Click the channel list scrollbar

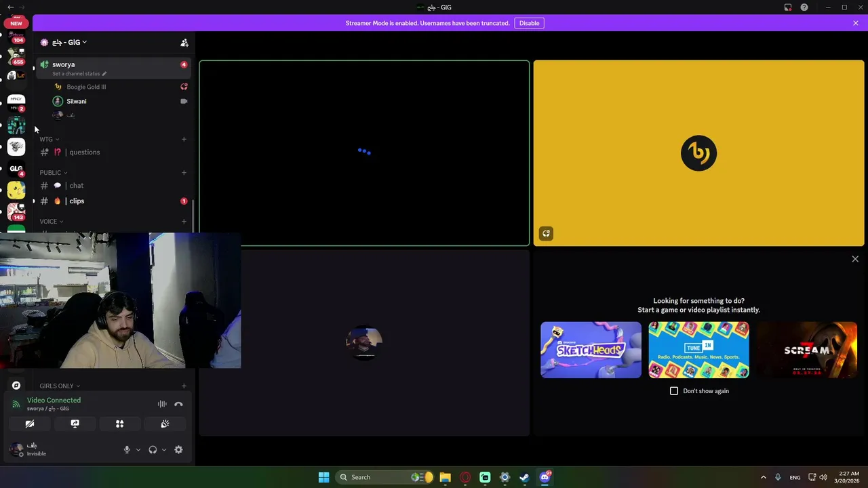[193, 216]
